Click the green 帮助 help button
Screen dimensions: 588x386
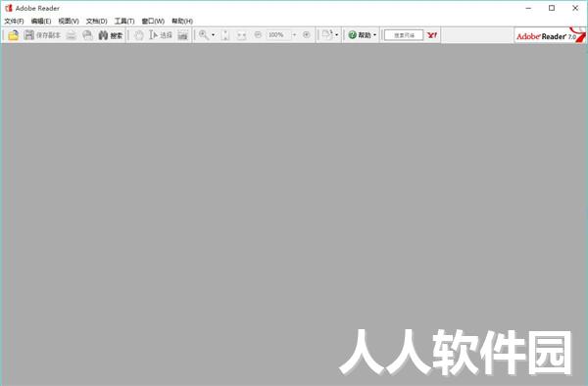[360, 35]
